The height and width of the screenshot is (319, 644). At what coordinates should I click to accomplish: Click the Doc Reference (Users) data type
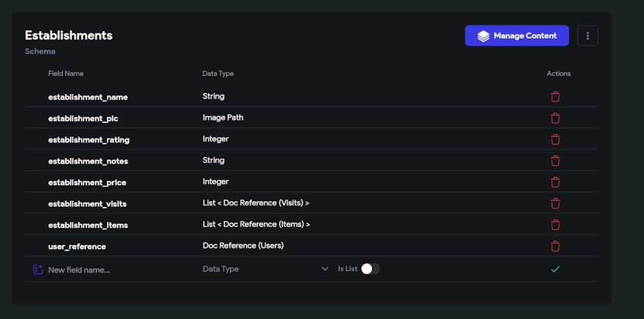click(x=243, y=246)
